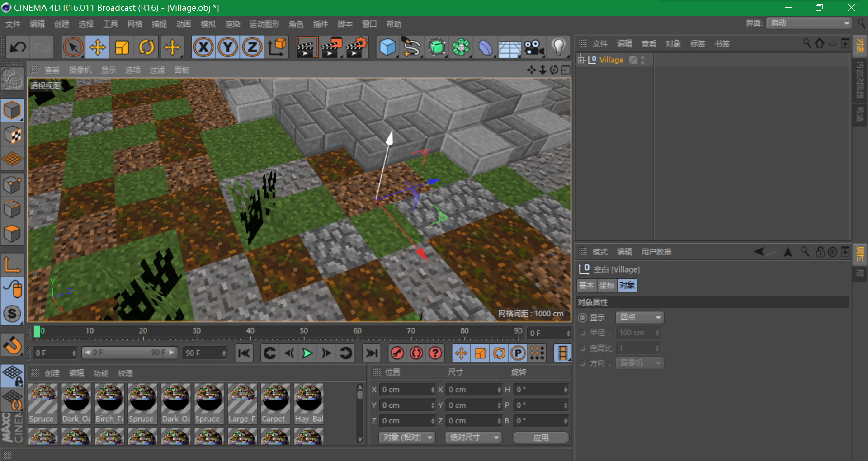Click the 应用 button
868x461 pixels.
541,437
